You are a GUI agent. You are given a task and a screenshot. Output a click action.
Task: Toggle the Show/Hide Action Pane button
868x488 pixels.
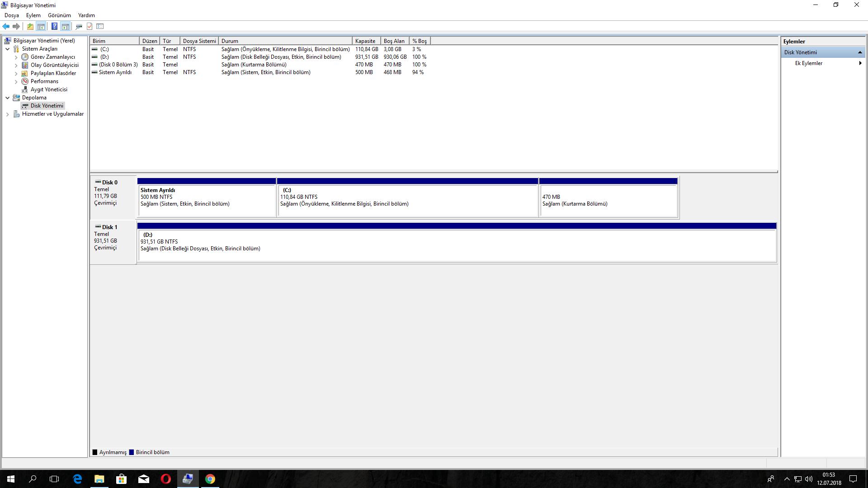tap(66, 26)
